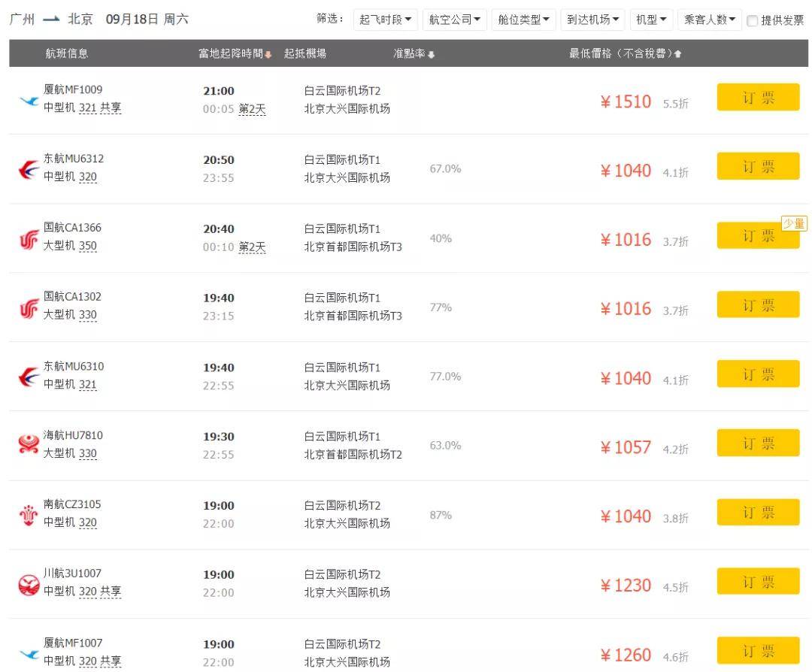Open the 航空公司 filter dropdown
812x672 pixels.
[454, 20]
